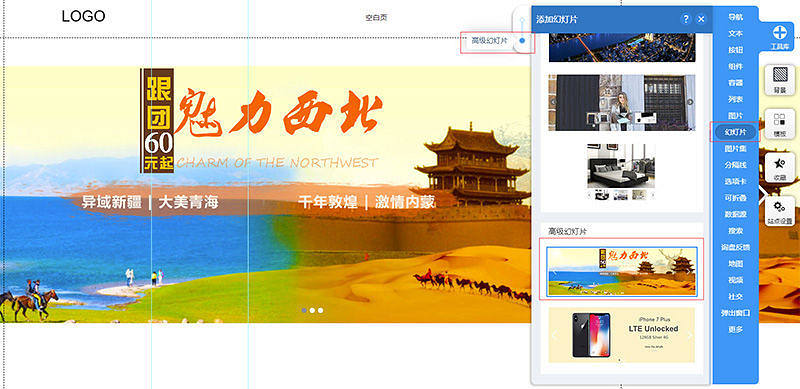Select the 弹出窗口 popup component
This screenshot has height=389, width=800.
tap(735, 313)
